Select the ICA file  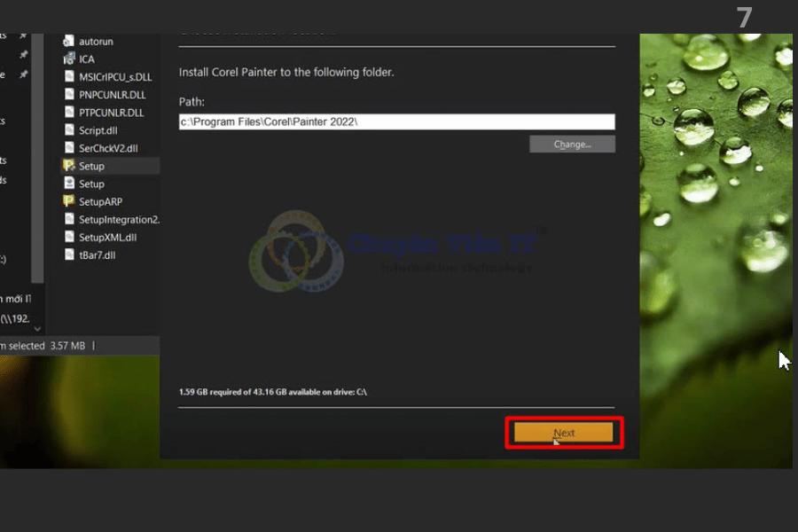tap(86, 59)
